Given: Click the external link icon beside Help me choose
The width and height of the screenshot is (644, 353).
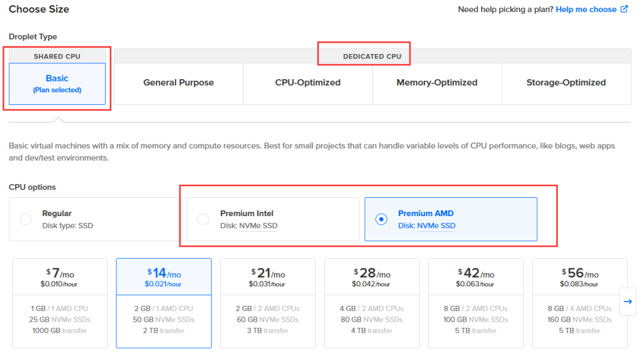Looking at the screenshot, I should coord(624,9).
